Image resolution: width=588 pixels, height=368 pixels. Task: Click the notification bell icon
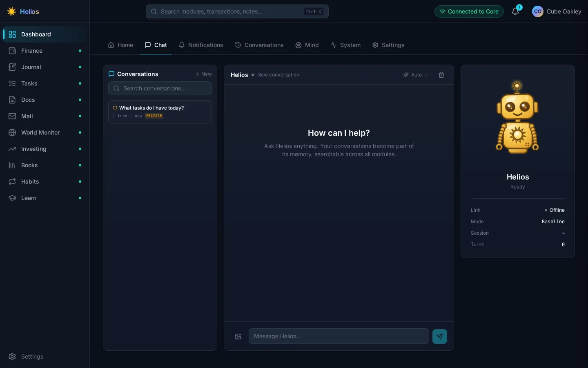(x=515, y=11)
